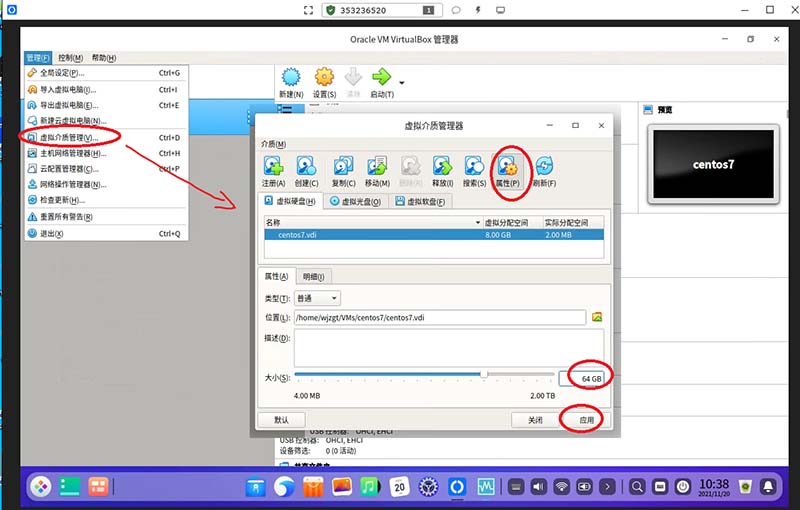The image size is (800, 510).
Task: Click the location path field for centos7.vdi
Action: click(x=440, y=317)
